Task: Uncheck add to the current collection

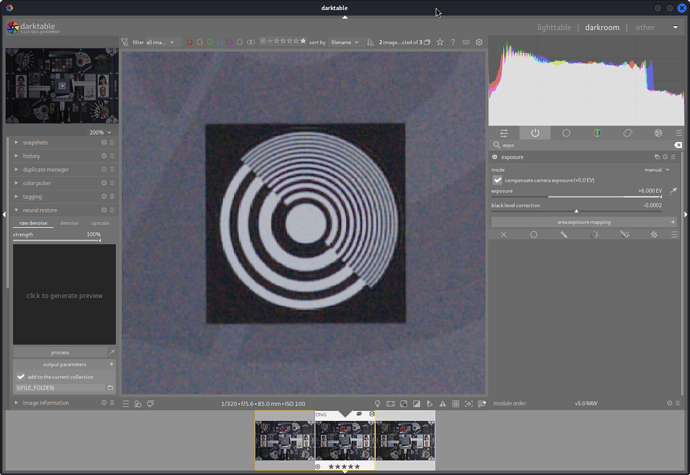Action: coord(21,377)
